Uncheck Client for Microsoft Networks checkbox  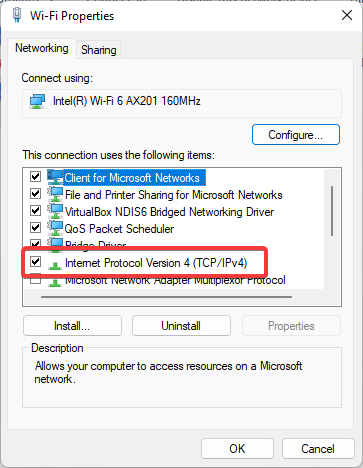[35, 176]
